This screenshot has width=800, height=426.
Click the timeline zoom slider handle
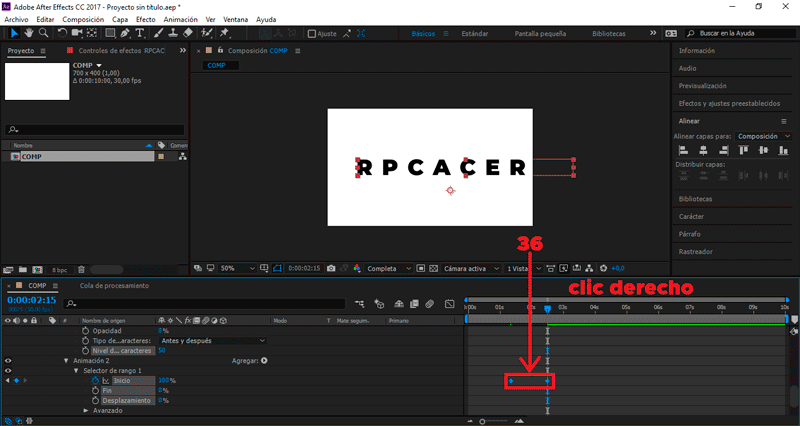click(482, 421)
